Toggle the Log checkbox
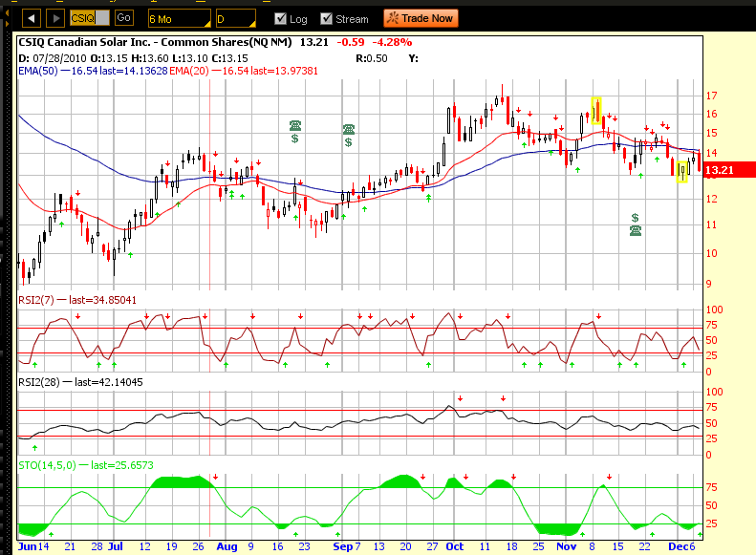756x555 pixels. coord(280,19)
